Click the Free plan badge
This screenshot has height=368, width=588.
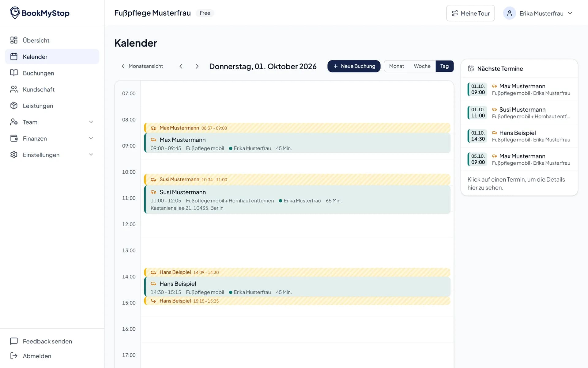tap(205, 13)
